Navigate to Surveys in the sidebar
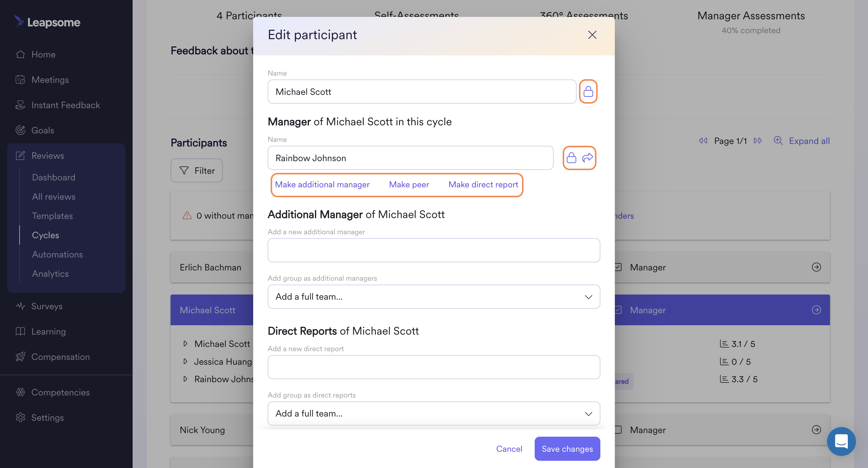This screenshot has height=468, width=868. (47, 306)
